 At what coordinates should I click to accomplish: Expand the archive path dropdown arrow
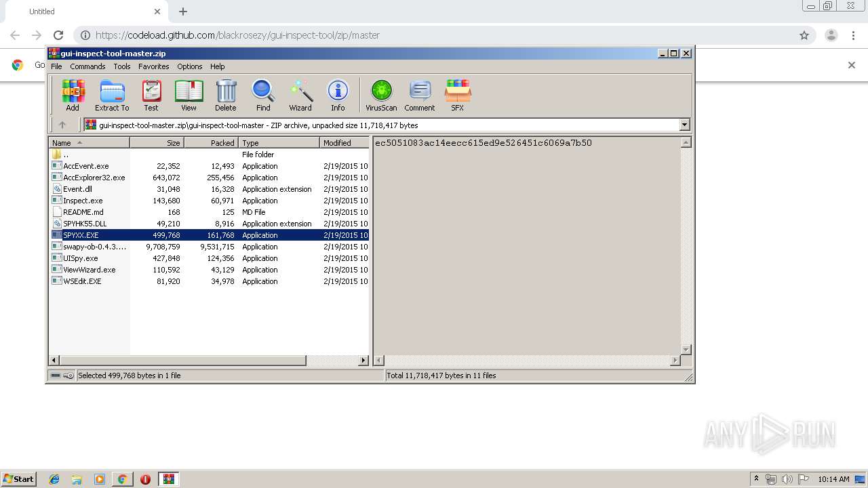click(x=684, y=125)
